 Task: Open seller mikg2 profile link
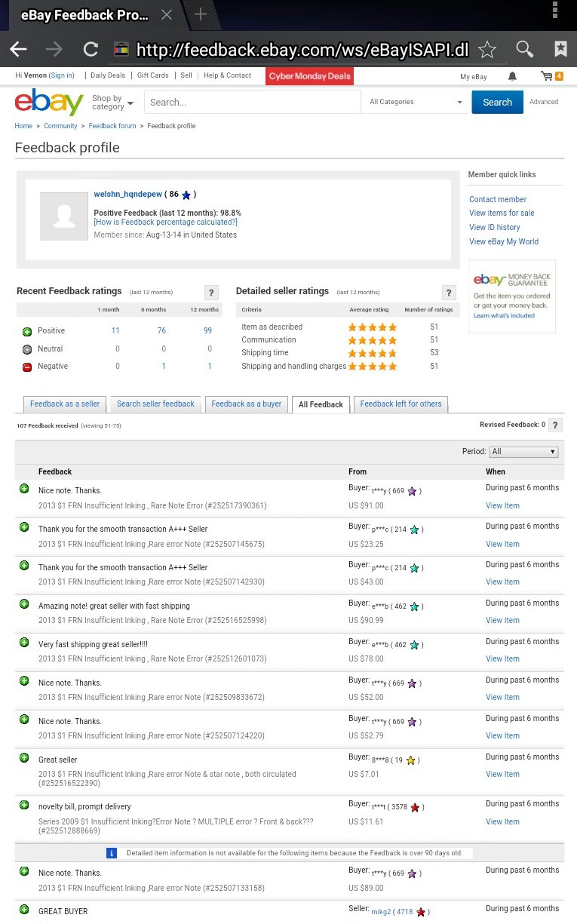click(380, 912)
